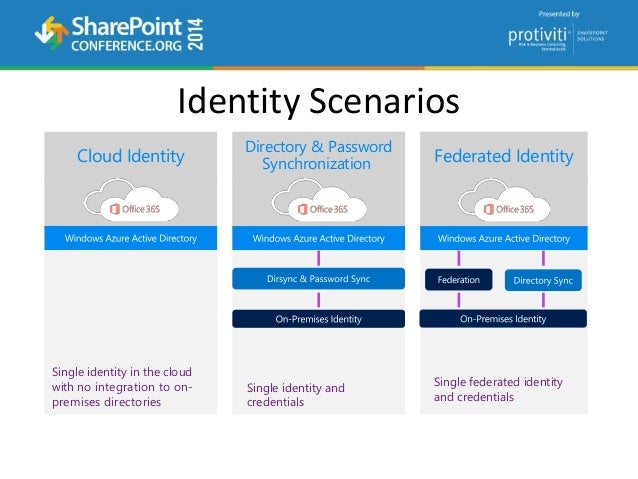Click the 'Identity Scenarios' slide title

tap(319, 101)
